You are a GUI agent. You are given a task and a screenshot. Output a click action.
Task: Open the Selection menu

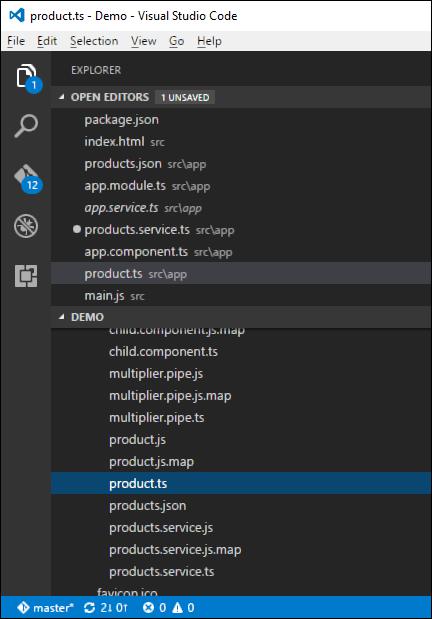[94, 41]
